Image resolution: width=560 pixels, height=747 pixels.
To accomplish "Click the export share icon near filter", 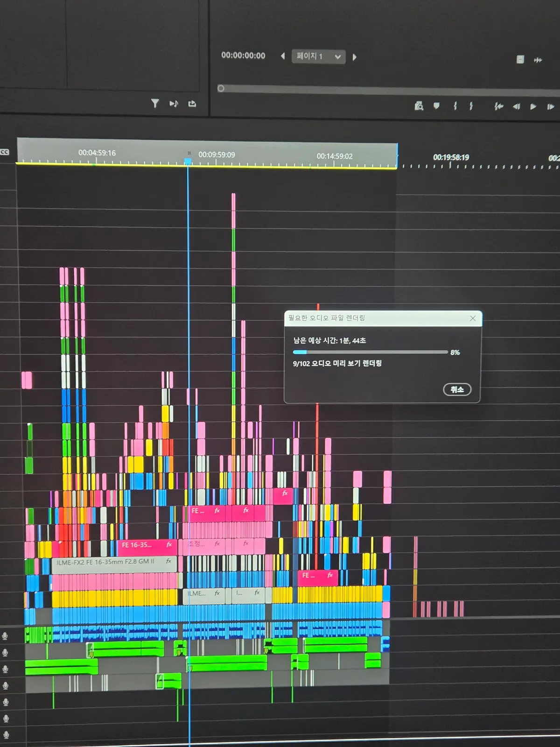I will coord(192,104).
